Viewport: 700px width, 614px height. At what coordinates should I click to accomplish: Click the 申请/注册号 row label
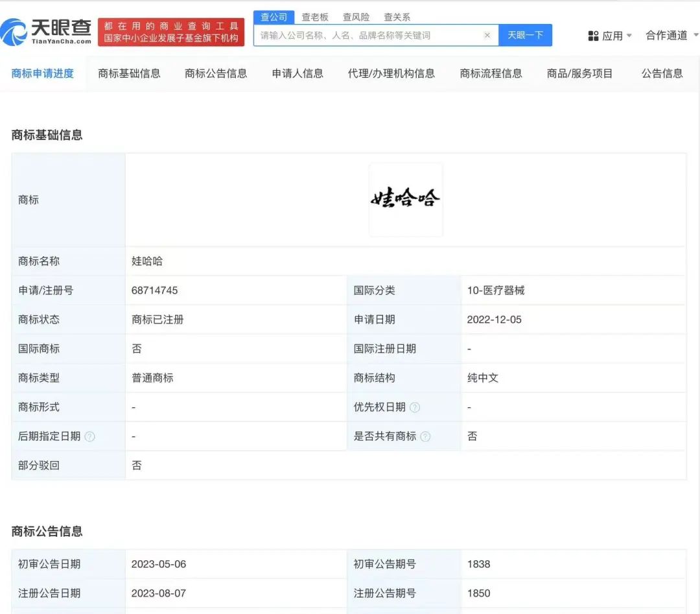point(45,290)
